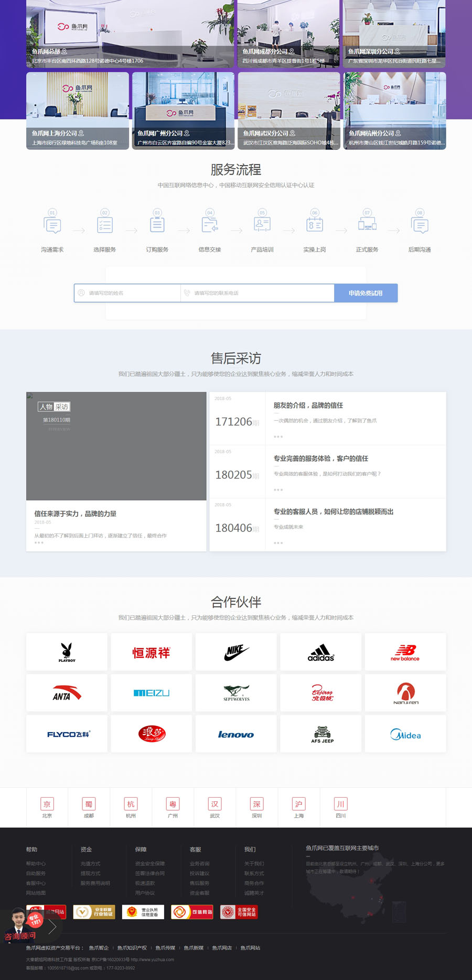Open the Nanjiren partner logo
The width and height of the screenshot is (472, 980).
coord(405,693)
